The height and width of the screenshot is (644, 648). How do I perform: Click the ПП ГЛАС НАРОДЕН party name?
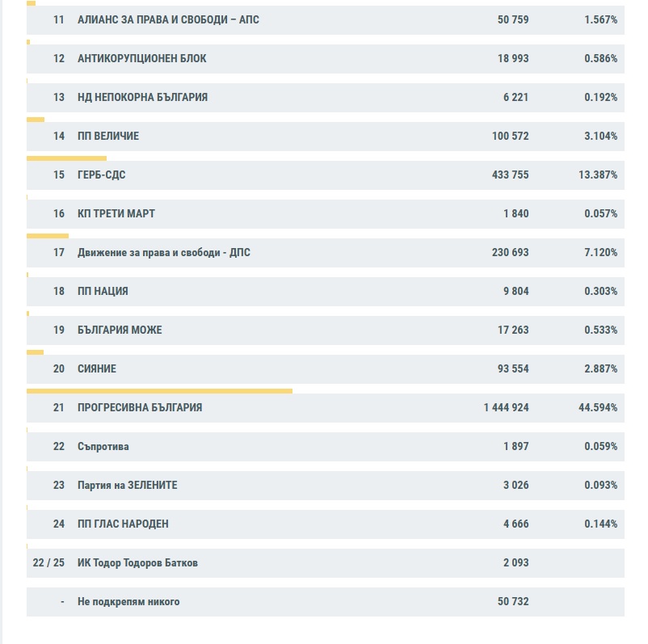coord(123,524)
